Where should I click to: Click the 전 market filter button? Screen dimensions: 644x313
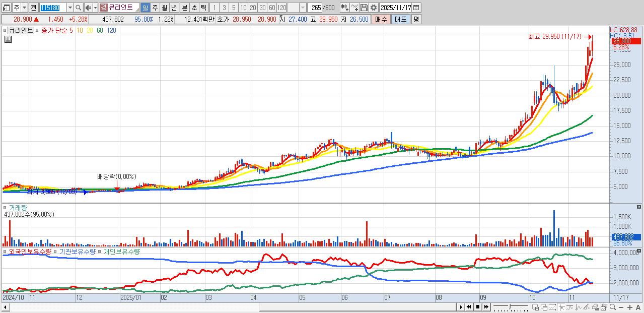coord(33,8)
